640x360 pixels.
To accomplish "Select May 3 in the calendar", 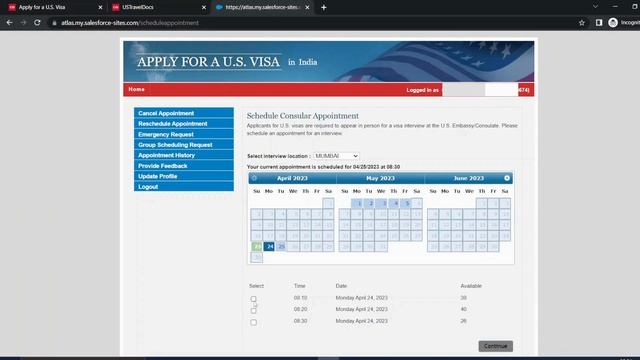I will 381,203.
